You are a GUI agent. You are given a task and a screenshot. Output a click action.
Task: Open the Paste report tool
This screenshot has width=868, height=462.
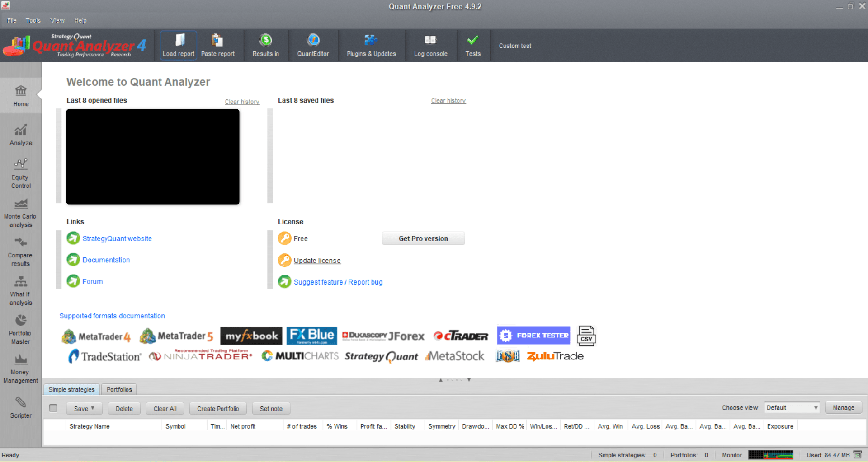(217, 46)
